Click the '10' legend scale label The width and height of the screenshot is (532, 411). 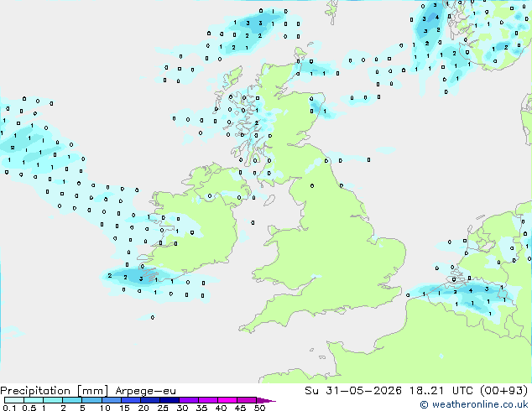pos(105,408)
